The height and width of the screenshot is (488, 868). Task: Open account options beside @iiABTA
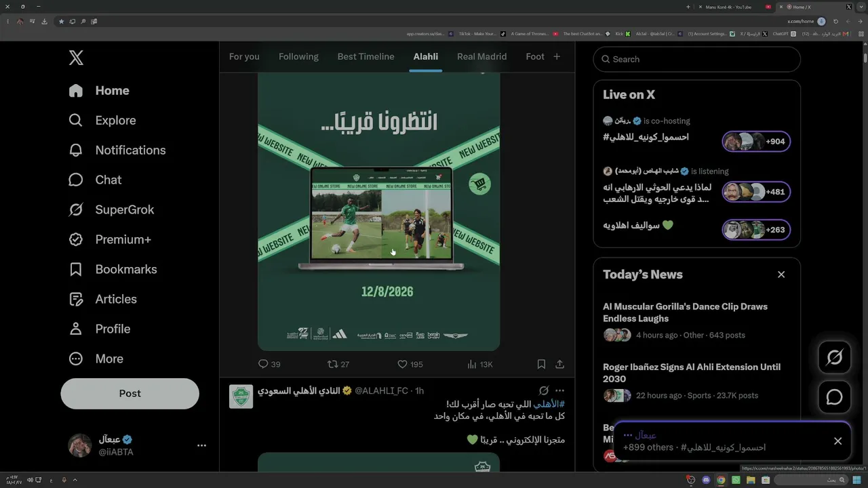tap(201, 445)
